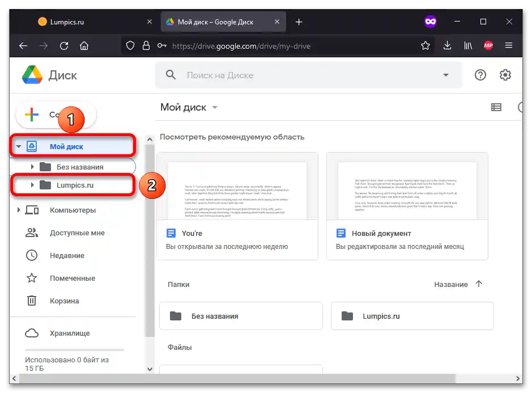
Task: Click sidebar scrollbar down arrow
Action: click(150, 369)
